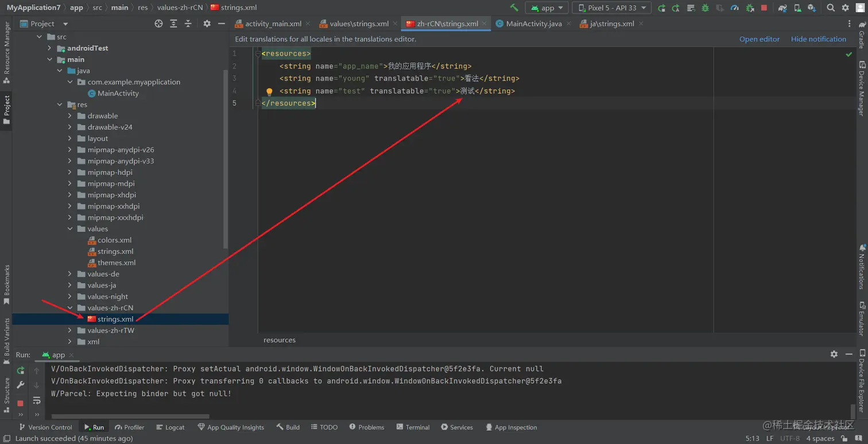The width and height of the screenshot is (868, 444).
Task: Open the SDK Manager toolbar icon
Action: tap(812, 7)
